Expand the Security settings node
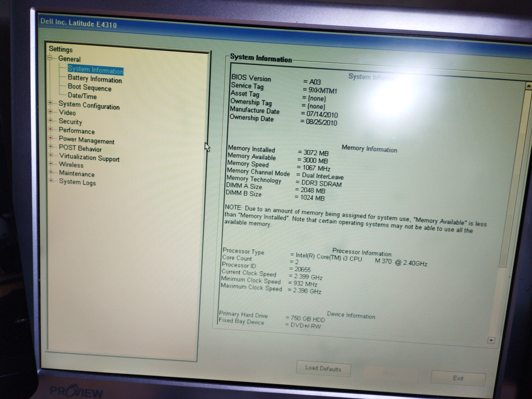The height and width of the screenshot is (399, 532). coord(50,120)
